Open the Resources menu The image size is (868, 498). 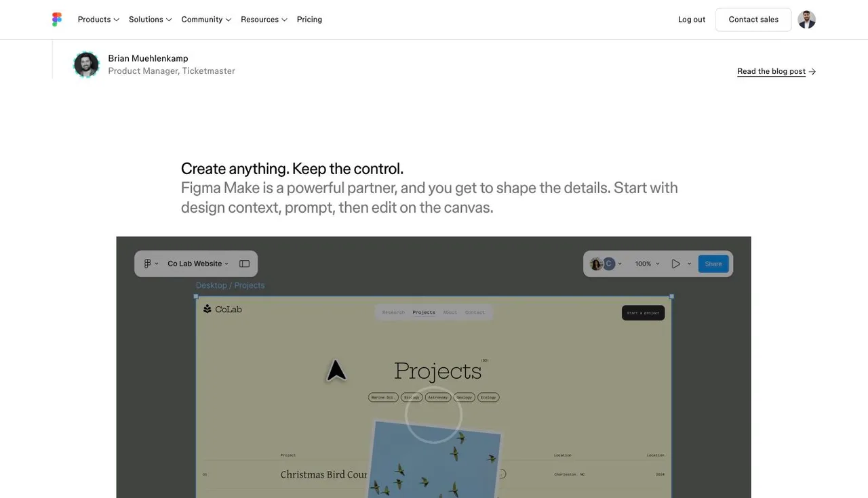tap(264, 20)
